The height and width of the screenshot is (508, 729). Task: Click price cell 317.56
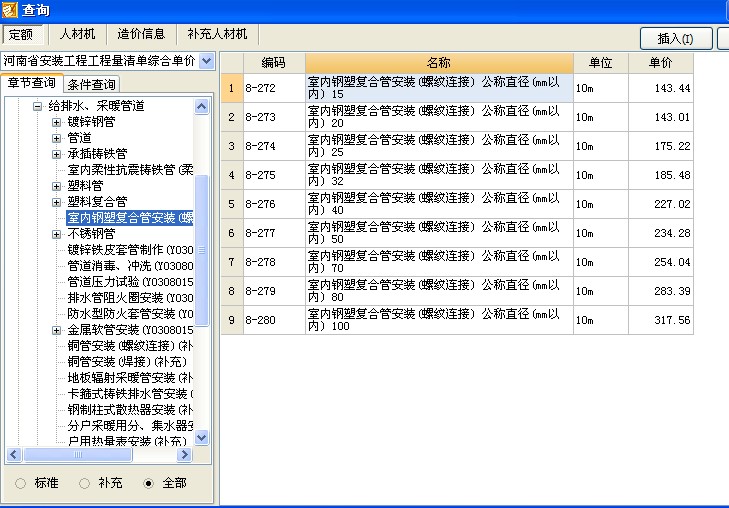tap(661, 320)
